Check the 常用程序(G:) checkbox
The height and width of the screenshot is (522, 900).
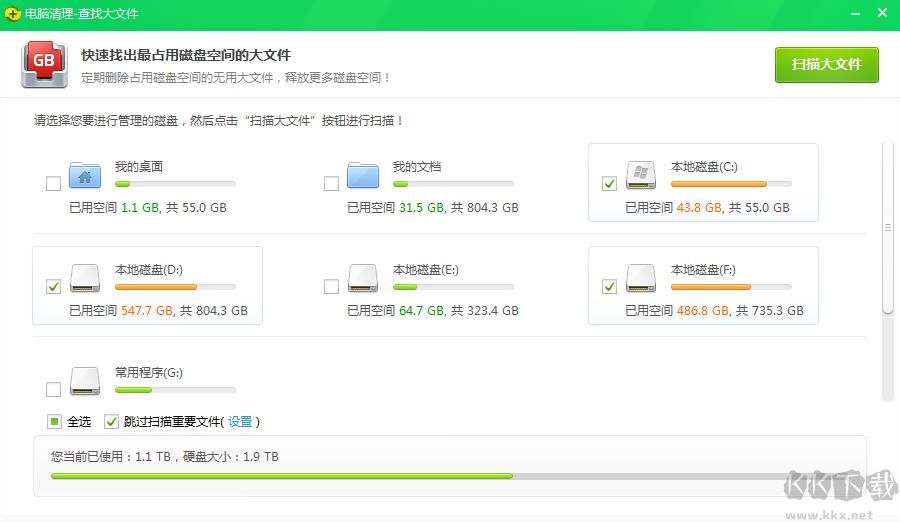[x=53, y=389]
